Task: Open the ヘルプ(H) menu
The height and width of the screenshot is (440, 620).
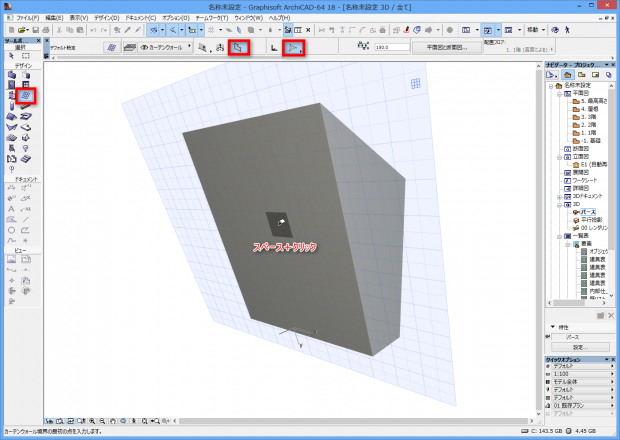Action: pyautogui.click(x=280, y=18)
